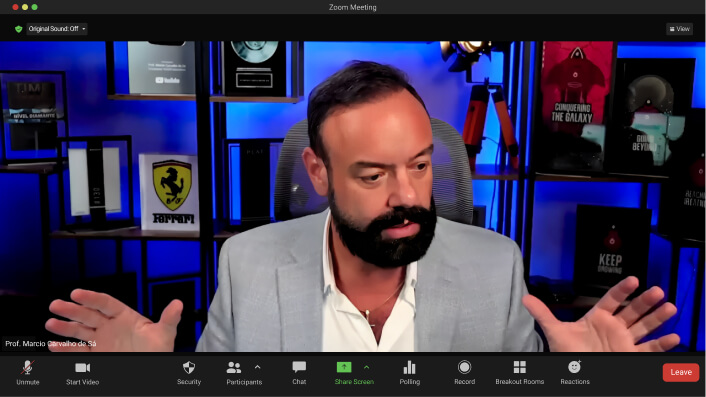Screen dimensions: 706x397
Task: Open the View layout menu
Action: click(679, 29)
